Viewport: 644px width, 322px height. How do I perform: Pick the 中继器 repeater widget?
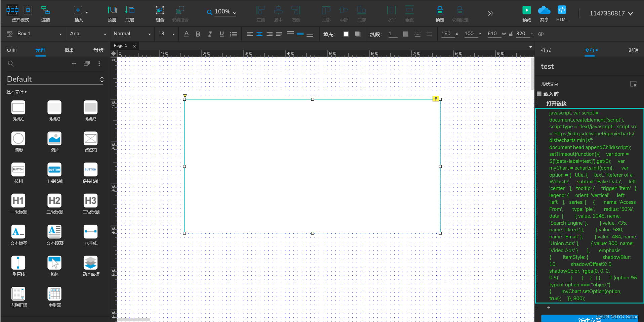[54, 294]
